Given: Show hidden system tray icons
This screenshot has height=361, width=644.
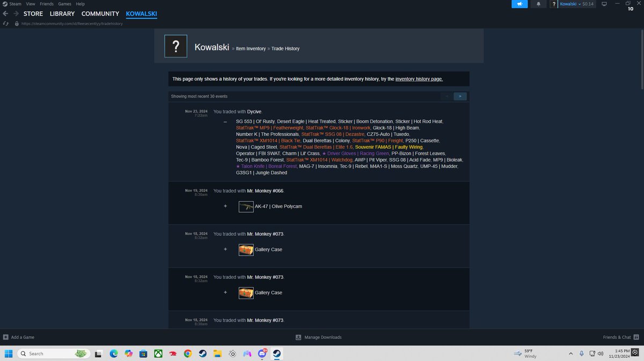Looking at the screenshot, I should 571,353.
